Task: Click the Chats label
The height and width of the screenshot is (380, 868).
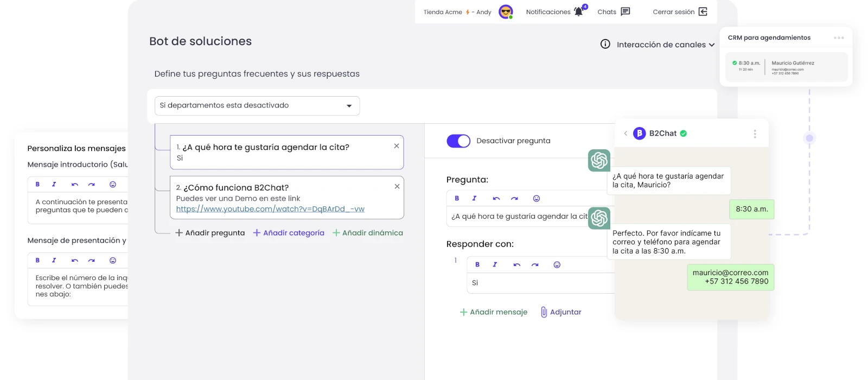Action: coord(607,12)
